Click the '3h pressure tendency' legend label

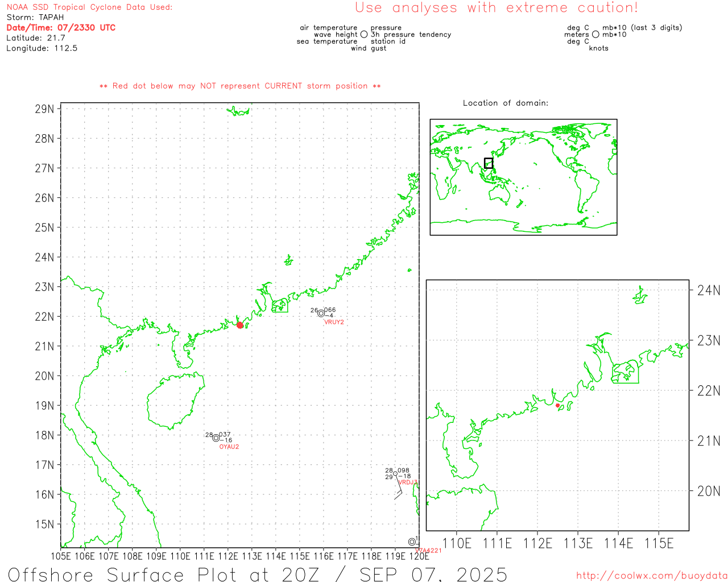[x=411, y=35]
